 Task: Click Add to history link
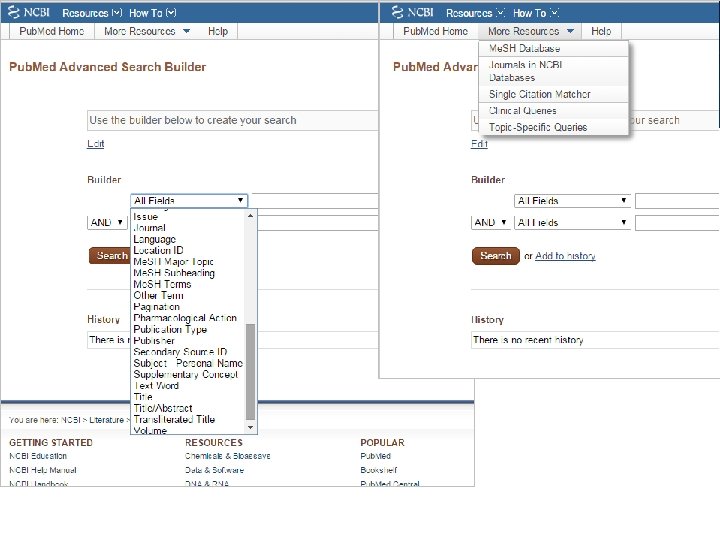(565, 256)
